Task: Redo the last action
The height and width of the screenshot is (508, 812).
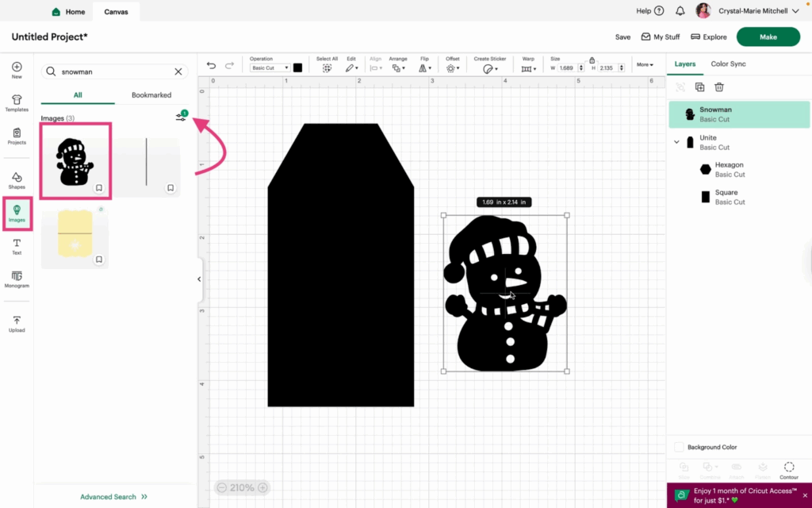Action: pyautogui.click(x=229, y=65)
